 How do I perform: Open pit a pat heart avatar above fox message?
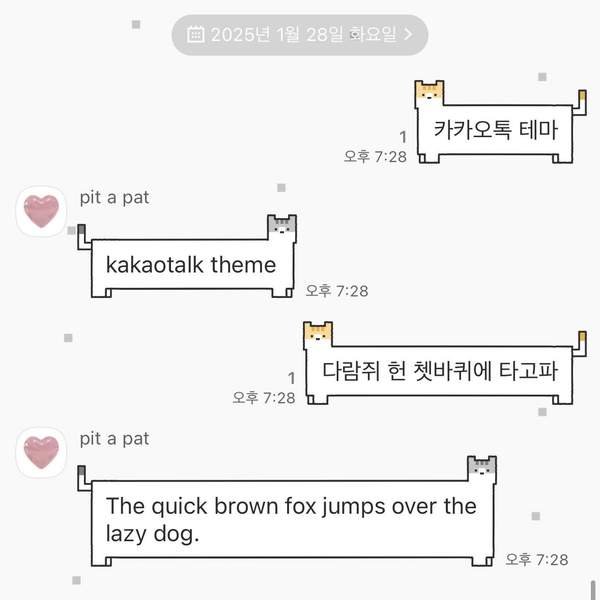tap(41, 452)
